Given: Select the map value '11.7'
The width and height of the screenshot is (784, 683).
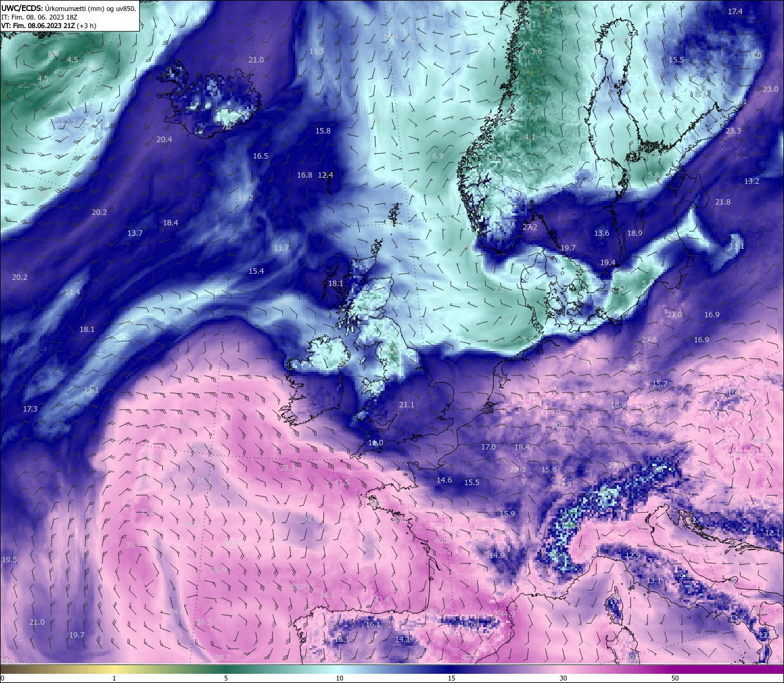Looking at the screenshot, I should pyautogui.click(x=281, y=248).
